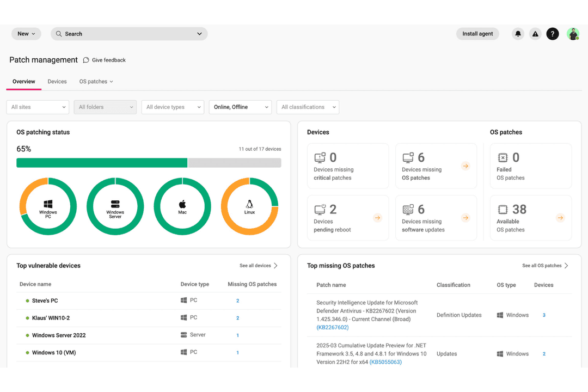Open the All classifications filter dropdown
Viewport: 588px width, 392px height.
point(308,107)
